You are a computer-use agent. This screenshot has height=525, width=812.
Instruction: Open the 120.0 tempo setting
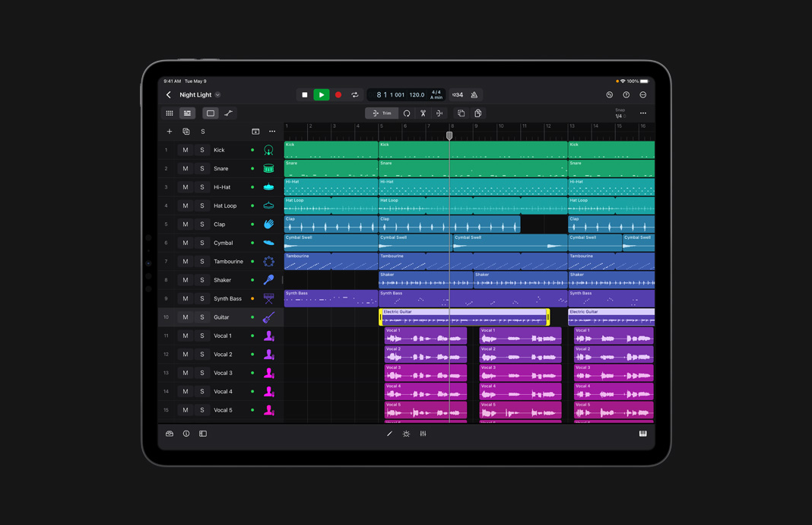[x=417, y=95]
